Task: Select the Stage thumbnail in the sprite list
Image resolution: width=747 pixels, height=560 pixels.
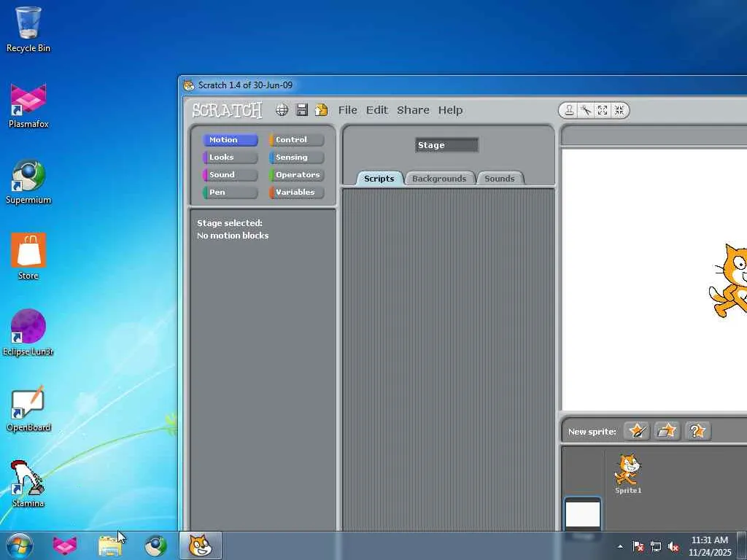Action: point(583,516)
